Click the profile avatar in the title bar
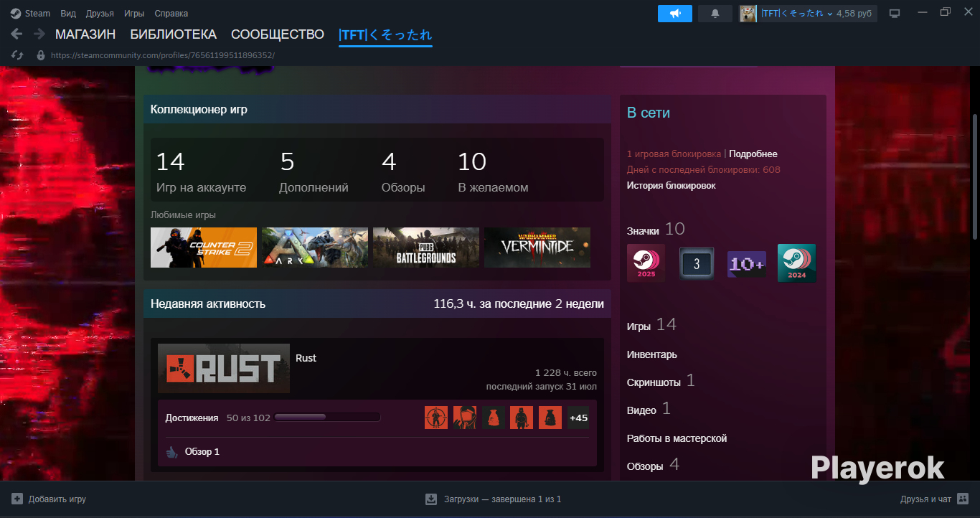This screenshot has height=518, width=980. [x=748, y=14]
